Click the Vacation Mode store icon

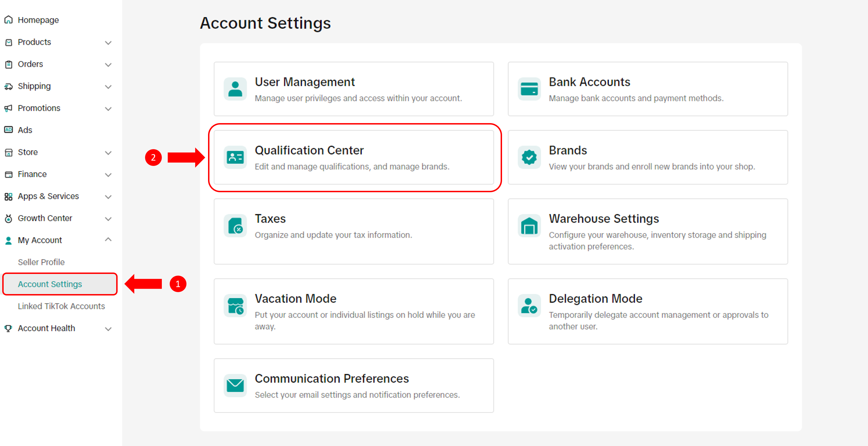[235, 306]
